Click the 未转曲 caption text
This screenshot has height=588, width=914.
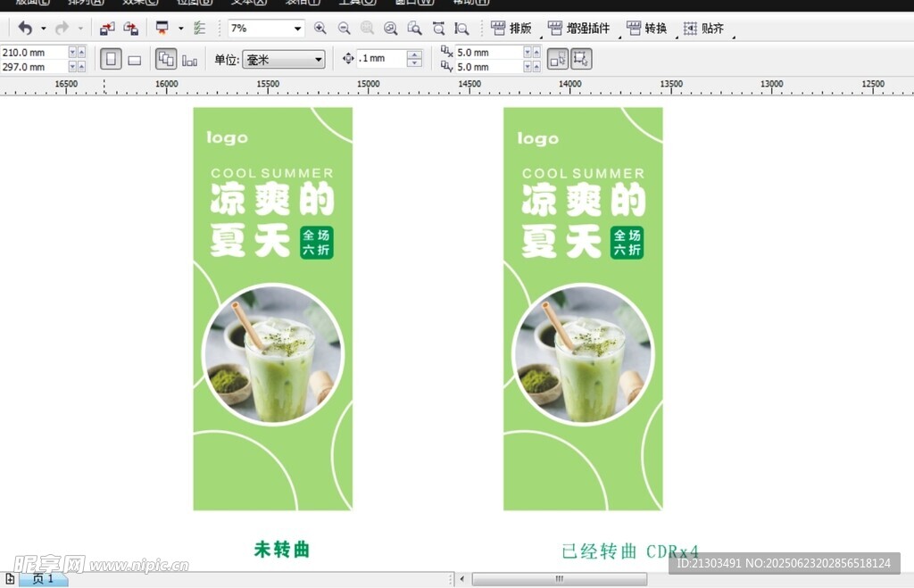pyautogui.click(x=281, y=549)
